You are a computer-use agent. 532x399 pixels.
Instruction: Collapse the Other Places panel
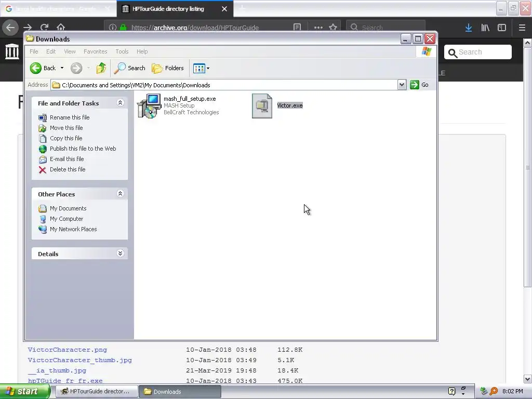tap(120, 194)
